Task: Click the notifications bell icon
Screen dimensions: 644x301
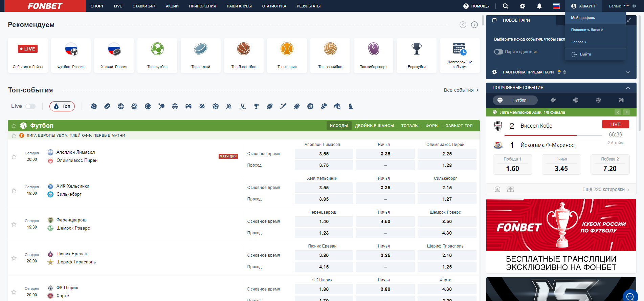Action: [x=539, y=6]
